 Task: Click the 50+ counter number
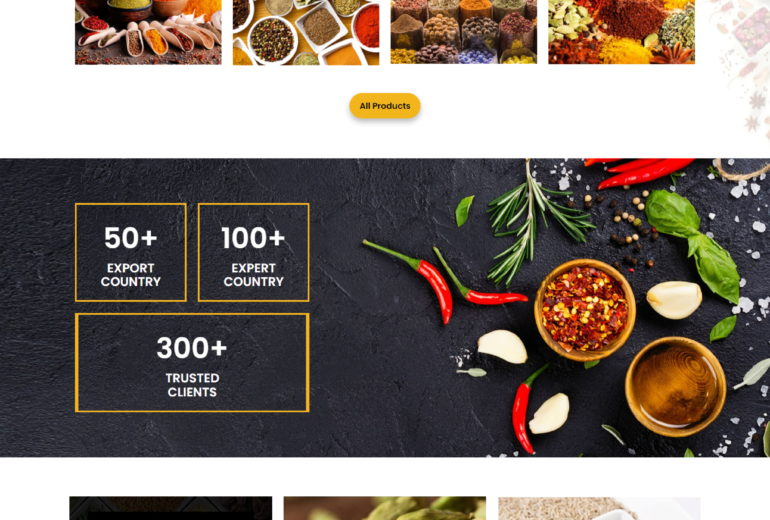click(131, 238)
